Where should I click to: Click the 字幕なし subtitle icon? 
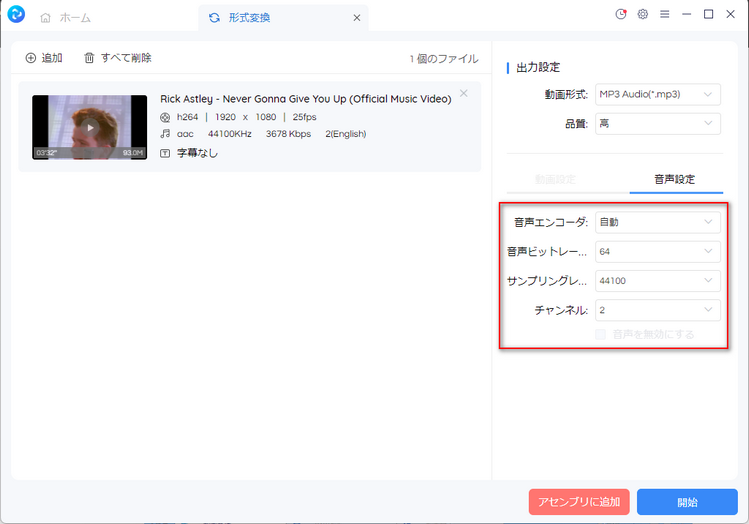(x=165, y=153)
